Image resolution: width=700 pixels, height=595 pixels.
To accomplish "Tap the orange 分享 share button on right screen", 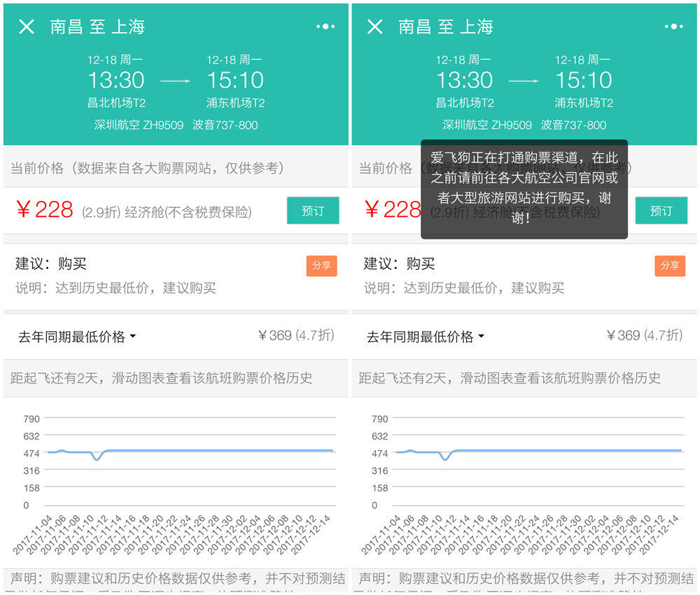I will pos(670,265).
